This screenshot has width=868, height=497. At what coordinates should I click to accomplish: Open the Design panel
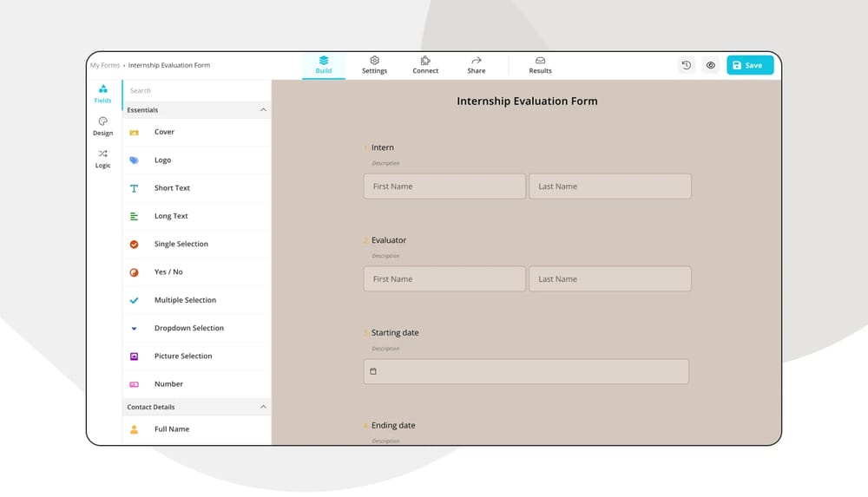pos(103,127)
